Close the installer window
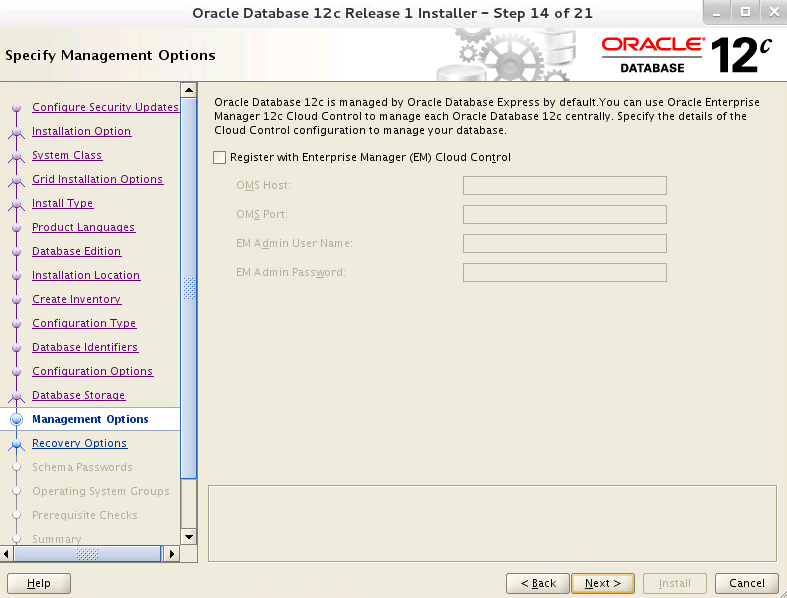This screenshot has height=598, width=787. (x=774, y=12)
